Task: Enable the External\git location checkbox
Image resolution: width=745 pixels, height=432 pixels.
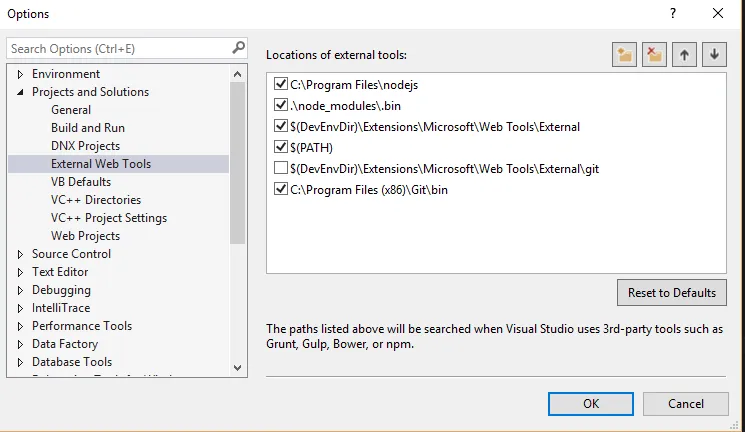Action: 281,168
